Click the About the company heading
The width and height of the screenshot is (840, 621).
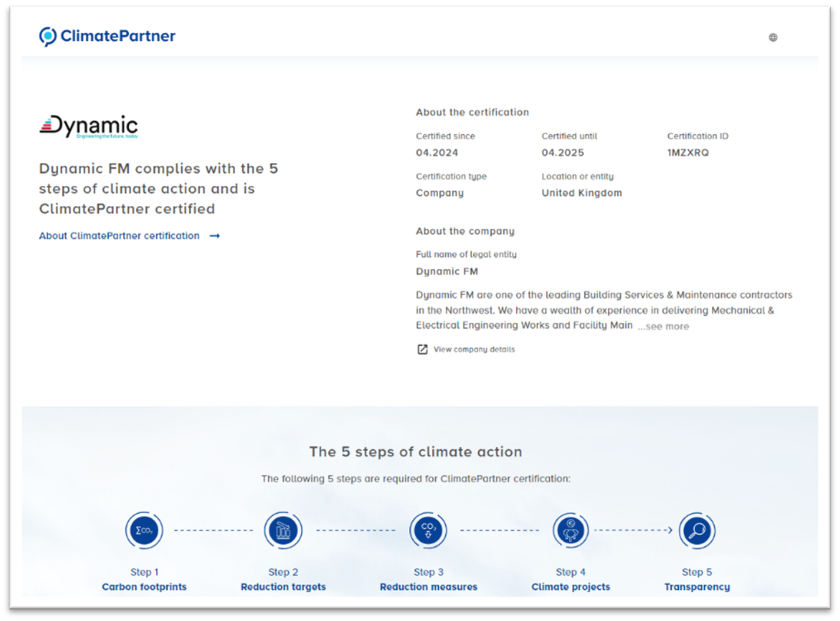(465, 231)
